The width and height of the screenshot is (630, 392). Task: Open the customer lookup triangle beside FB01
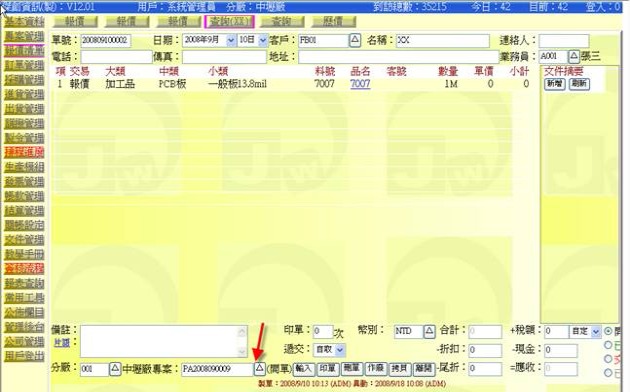(355, 40)
